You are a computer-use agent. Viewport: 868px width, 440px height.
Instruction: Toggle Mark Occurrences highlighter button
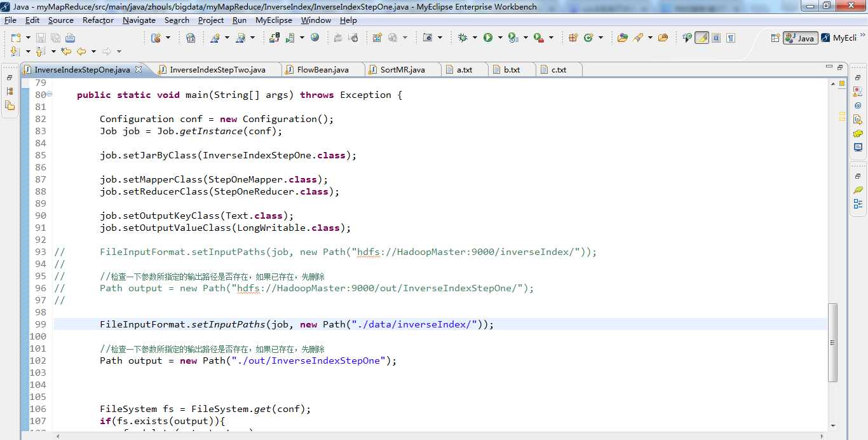[702, 38]
